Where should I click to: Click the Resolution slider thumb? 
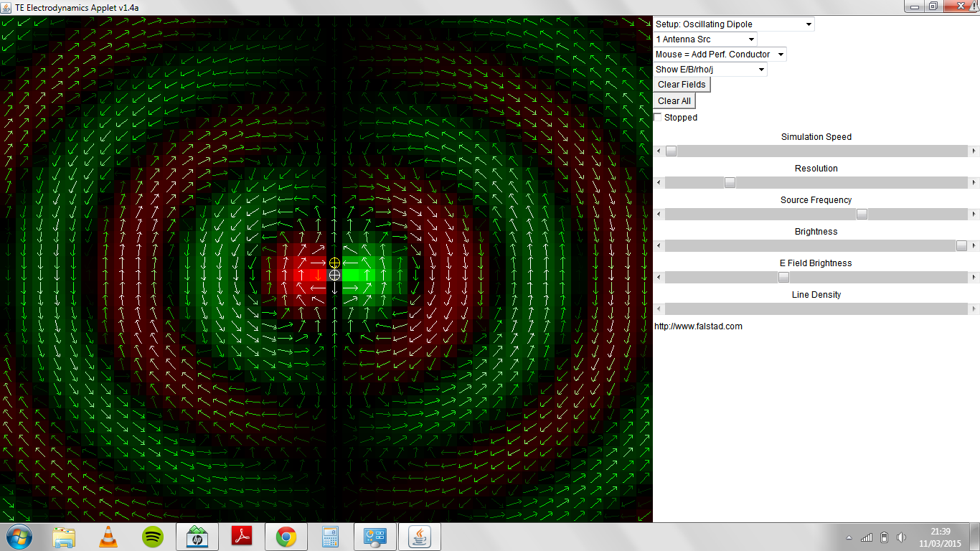click(x=730, y=183)
